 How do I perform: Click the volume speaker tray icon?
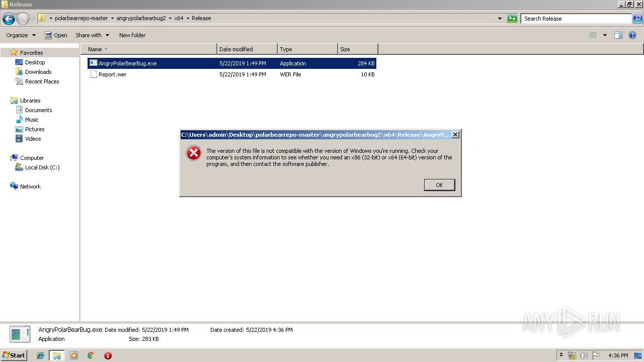point(584,355)
